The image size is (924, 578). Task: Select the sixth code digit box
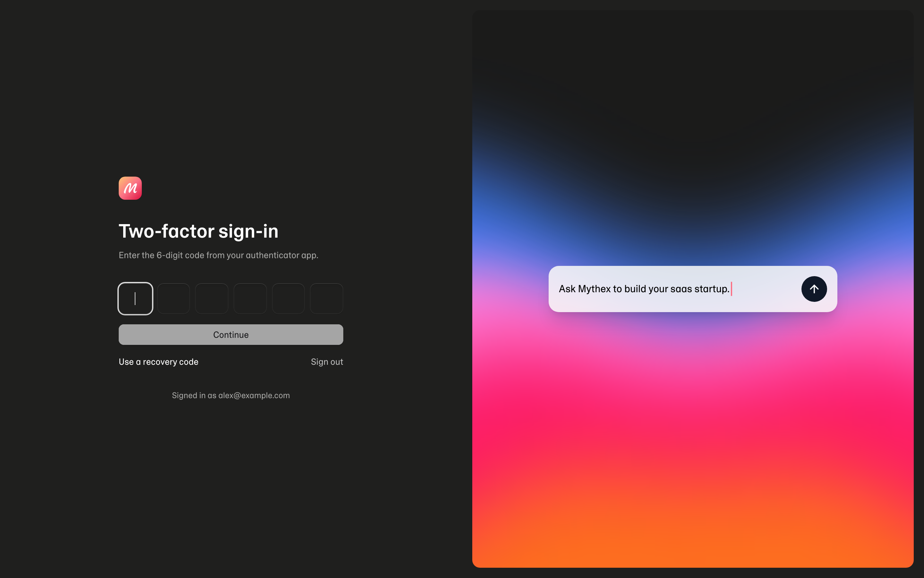[x=327, y=299]
